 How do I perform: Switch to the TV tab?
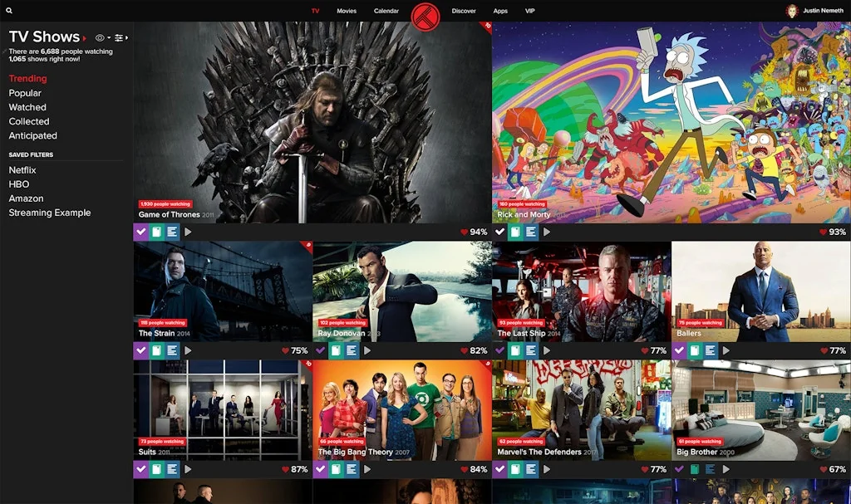pyautogui.click(x=315, y=11)
